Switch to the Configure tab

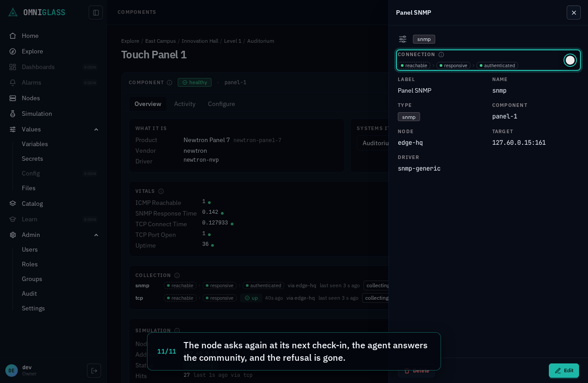(x=221, y=104)
